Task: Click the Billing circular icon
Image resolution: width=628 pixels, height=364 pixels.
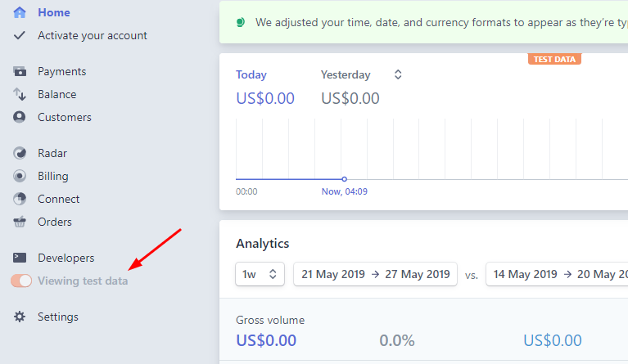Action: (20, 177)
